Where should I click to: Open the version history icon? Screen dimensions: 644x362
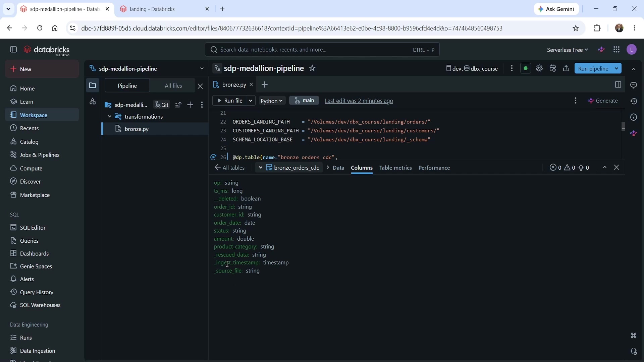click(x=634, y=101)
